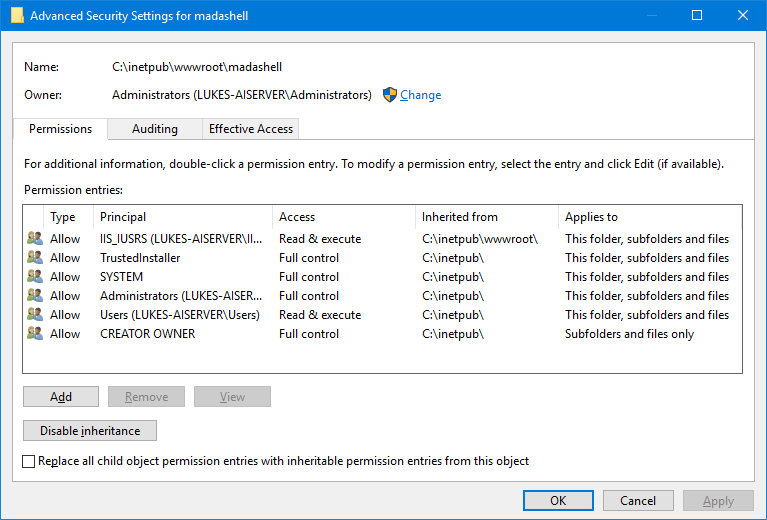Screen dimensions: 767x520
Task: Click owner name Administrators (LUKES-AISERVER\Administrators)
Action: point(242,95)
